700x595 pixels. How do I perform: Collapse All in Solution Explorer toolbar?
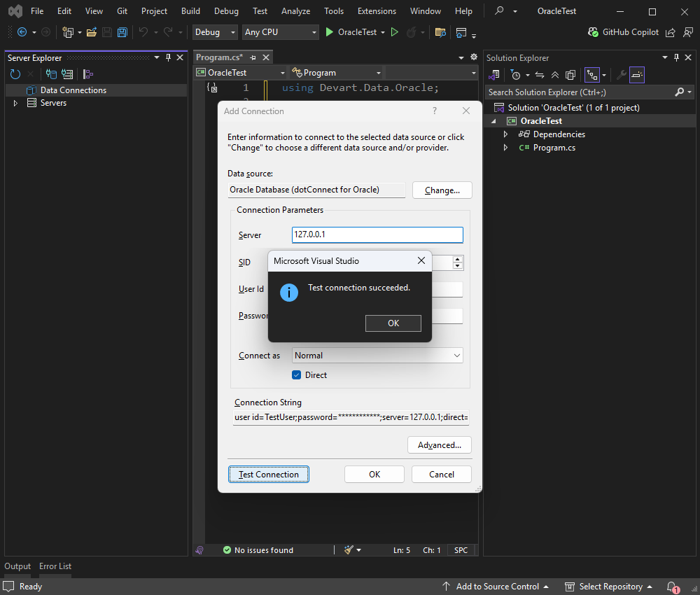pos(555,75)
